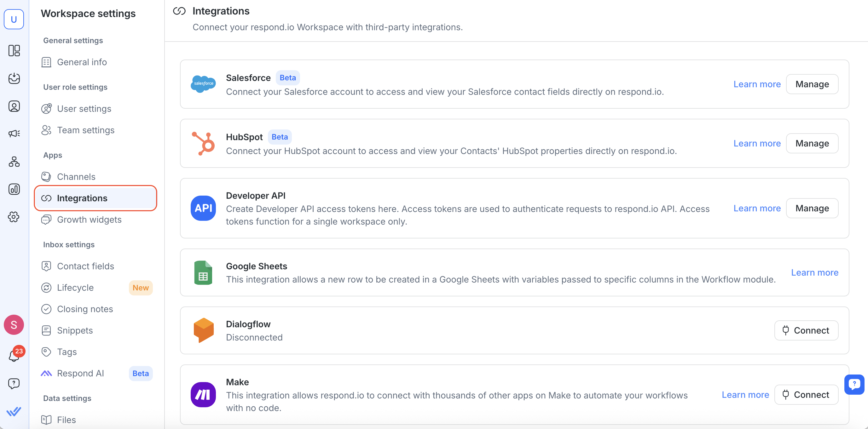
Task: Open the Contacts icon in left rail
Action: coord(14,106)
